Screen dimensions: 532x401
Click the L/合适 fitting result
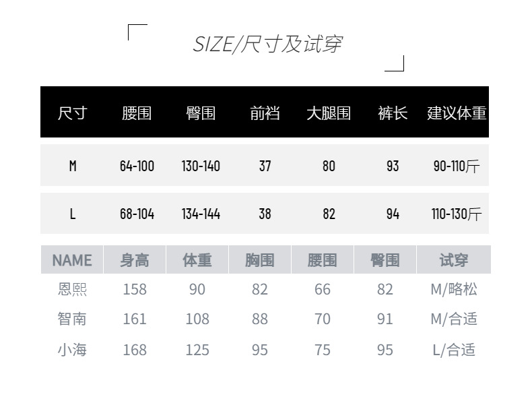coord(454,350)
